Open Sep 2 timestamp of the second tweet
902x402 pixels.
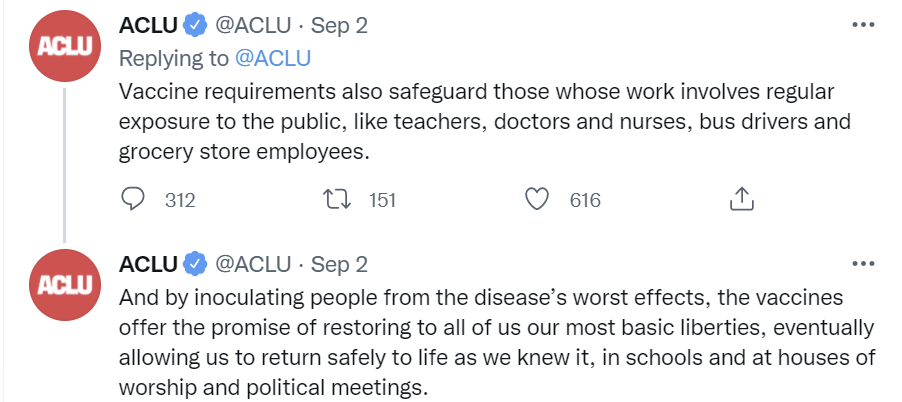pos(339,266)
